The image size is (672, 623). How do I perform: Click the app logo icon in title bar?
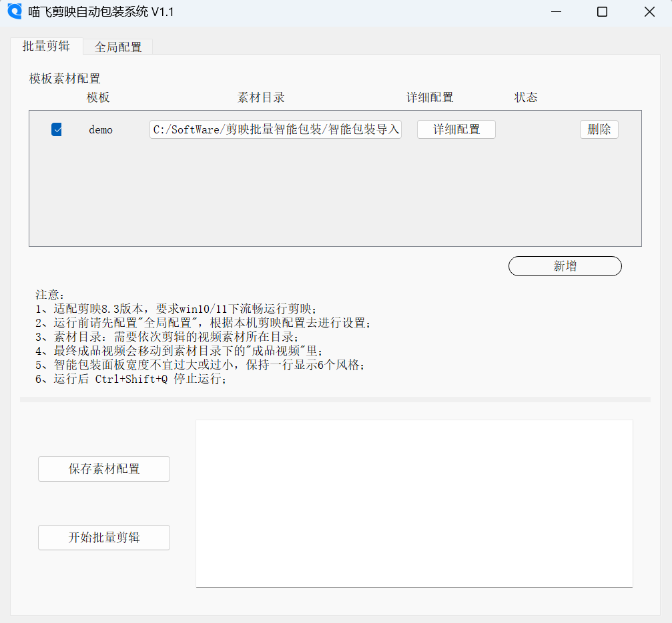14,11
